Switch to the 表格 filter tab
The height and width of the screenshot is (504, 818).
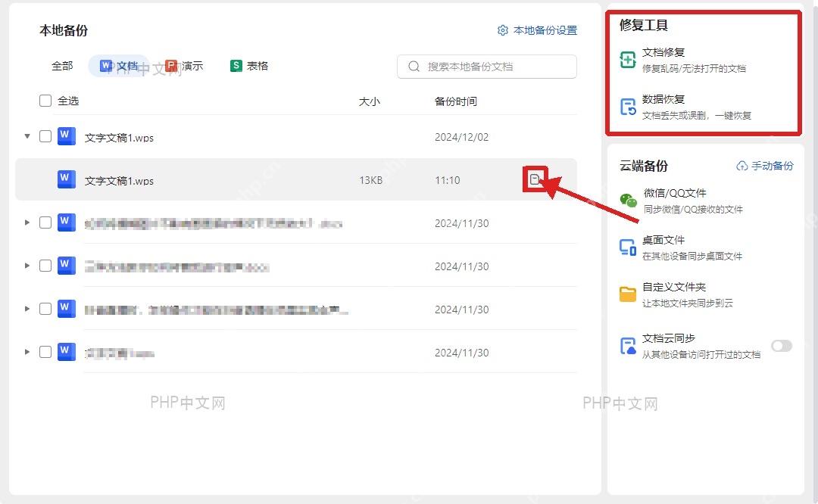coord(249,66)
